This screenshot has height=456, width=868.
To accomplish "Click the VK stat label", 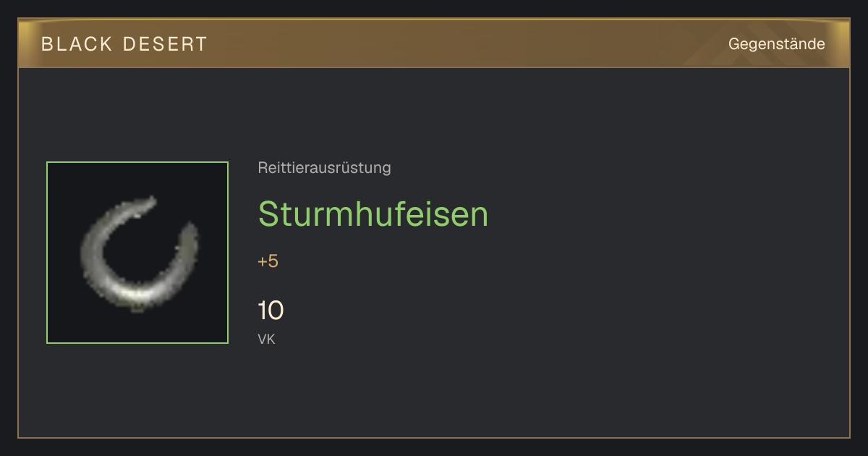I will click(266, 339).
